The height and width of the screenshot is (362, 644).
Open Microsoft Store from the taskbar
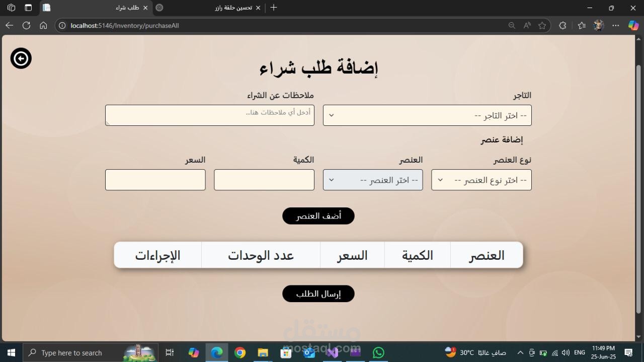pos(286,352)
